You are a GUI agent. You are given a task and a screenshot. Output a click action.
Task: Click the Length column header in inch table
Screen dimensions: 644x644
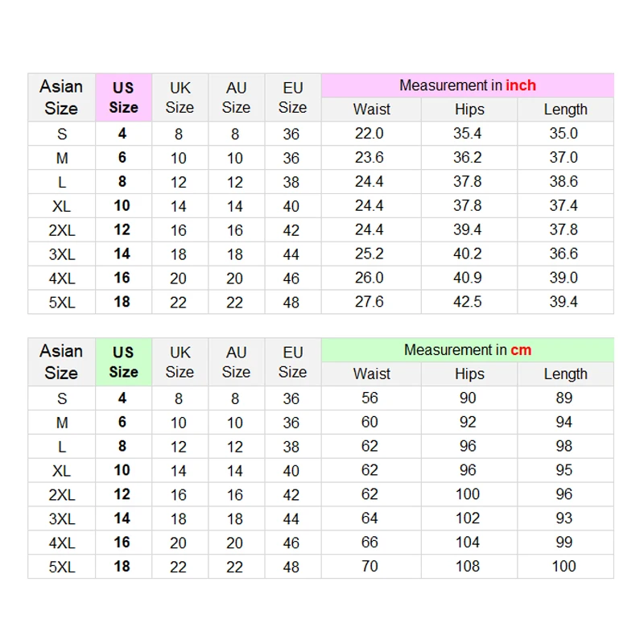[x=566, y=109]
